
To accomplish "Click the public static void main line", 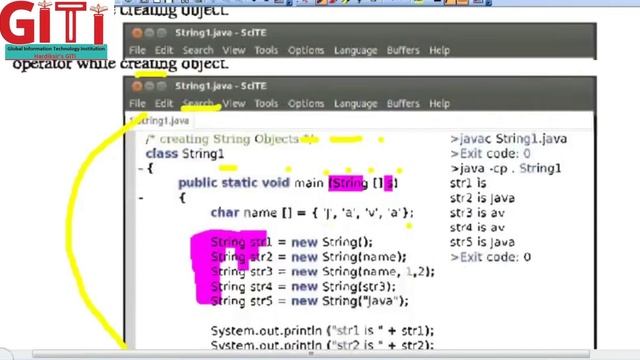I will click(288, 183).
